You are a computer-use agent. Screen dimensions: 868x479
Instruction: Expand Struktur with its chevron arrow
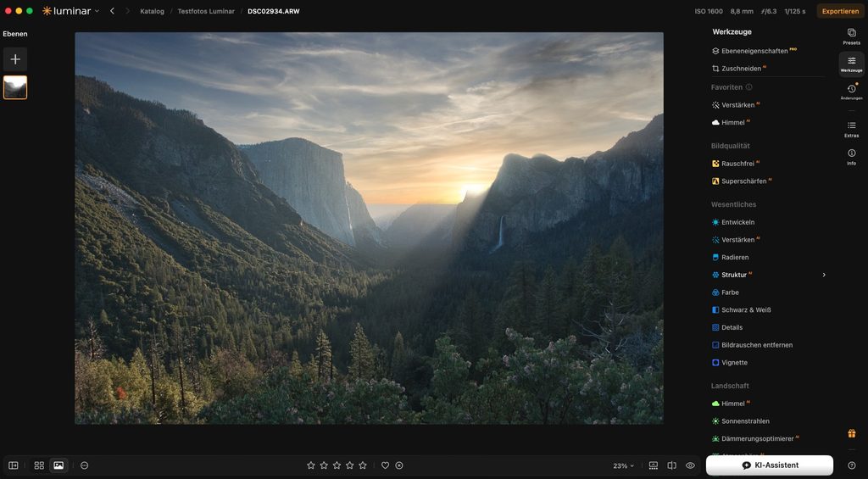pos(824,275)
